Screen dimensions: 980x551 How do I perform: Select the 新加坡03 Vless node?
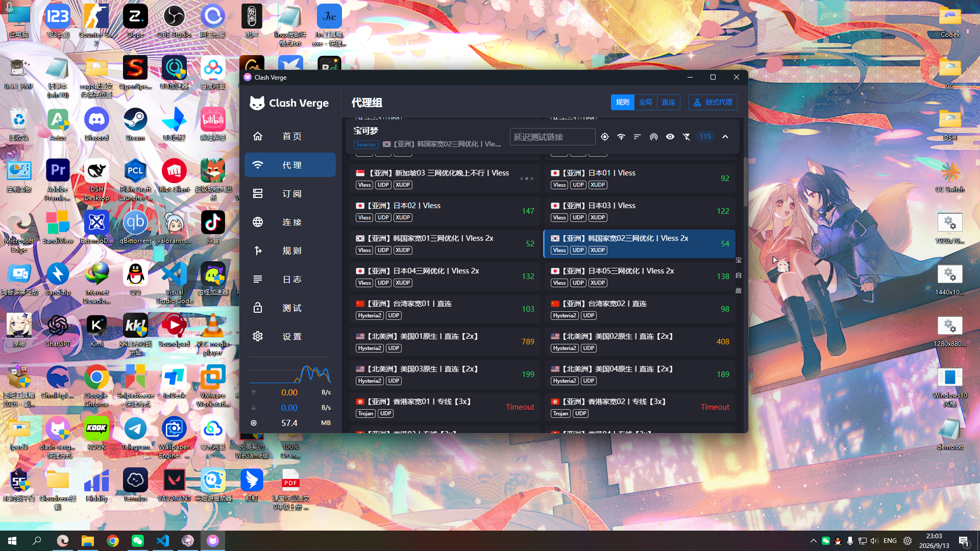(445, 179)
